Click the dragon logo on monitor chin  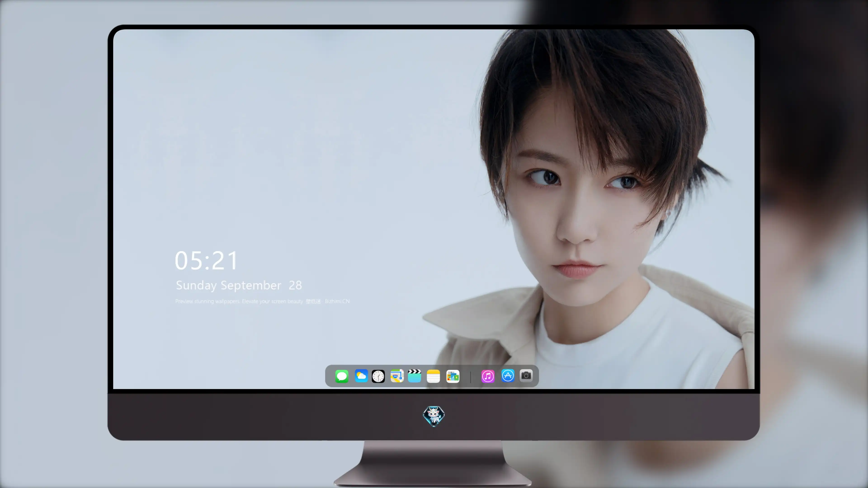pos(434,416)
